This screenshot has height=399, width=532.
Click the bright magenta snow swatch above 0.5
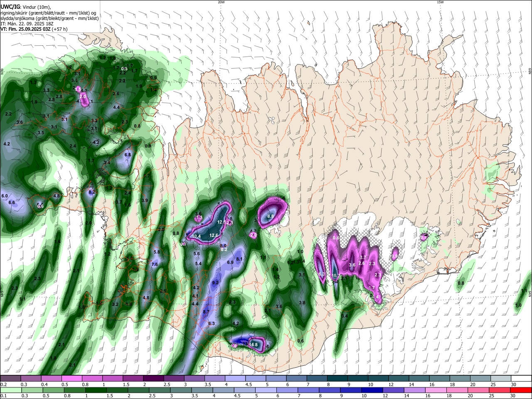[71, 378]
